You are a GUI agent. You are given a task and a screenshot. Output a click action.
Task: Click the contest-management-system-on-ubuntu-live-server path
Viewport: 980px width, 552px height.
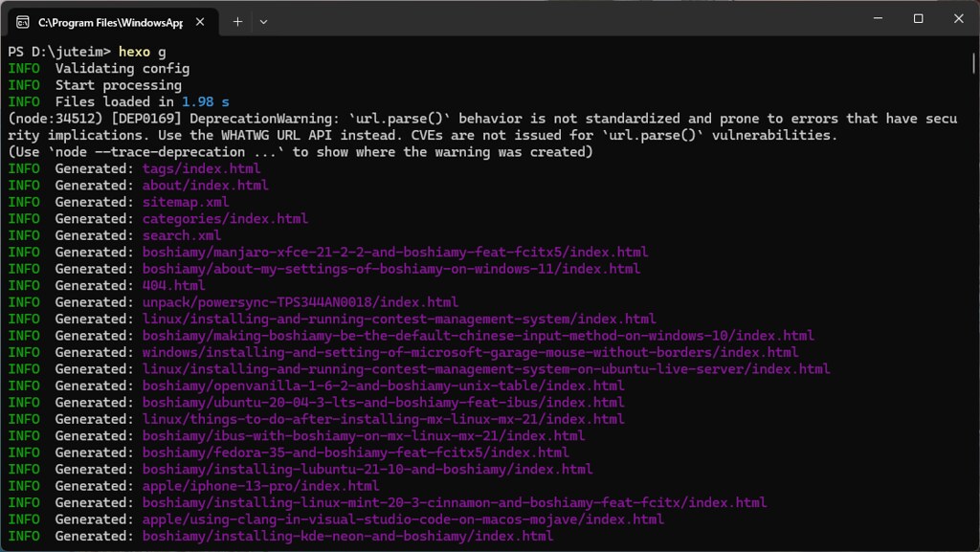(486, 369)
